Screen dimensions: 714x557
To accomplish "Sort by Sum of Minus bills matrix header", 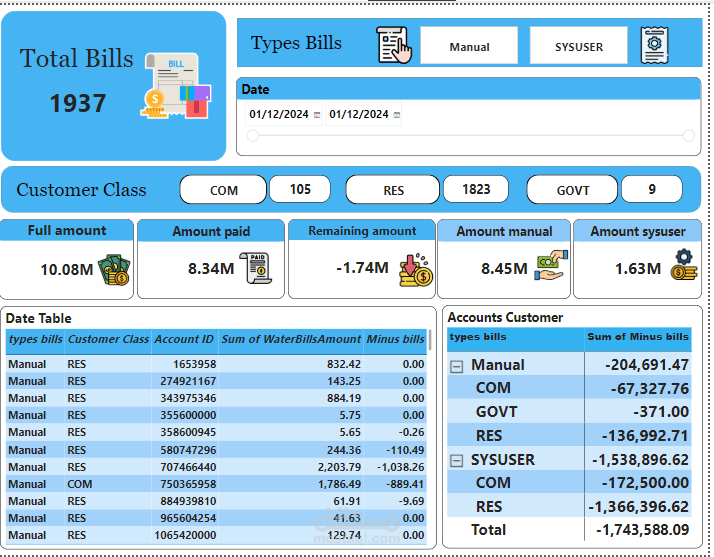I will [638, 337].
